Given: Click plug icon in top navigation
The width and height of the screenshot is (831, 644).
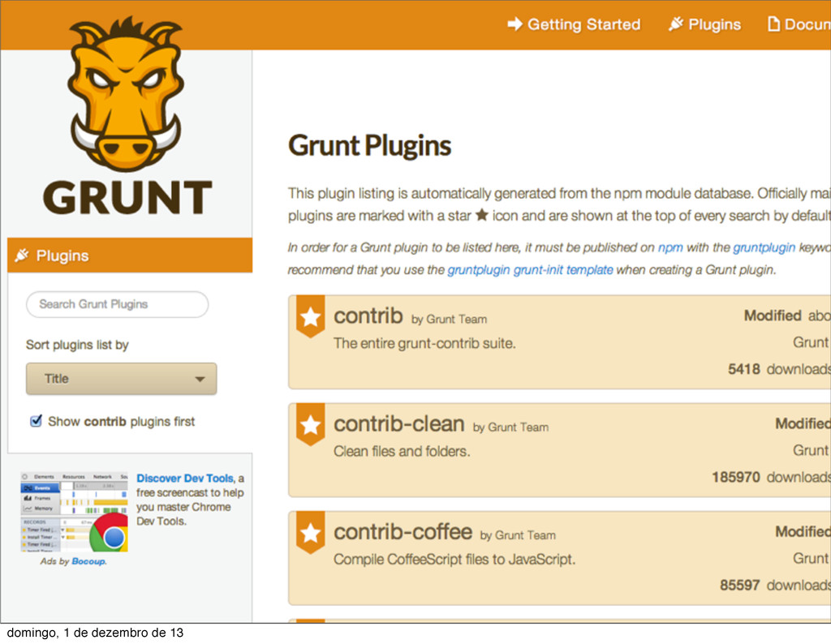Looking at the screenshot, I should point(676,24).
